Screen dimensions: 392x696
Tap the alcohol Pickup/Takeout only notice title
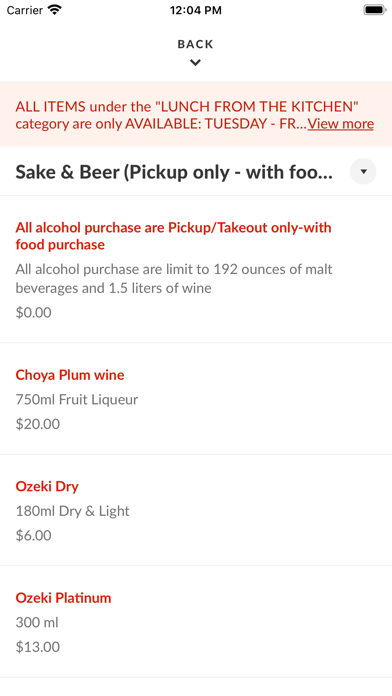(174, 236)
